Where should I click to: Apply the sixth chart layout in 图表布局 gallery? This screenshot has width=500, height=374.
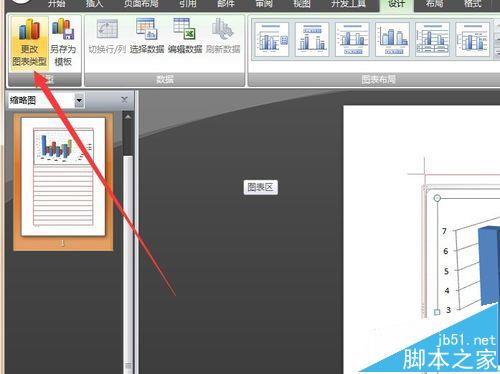point(472,39)
